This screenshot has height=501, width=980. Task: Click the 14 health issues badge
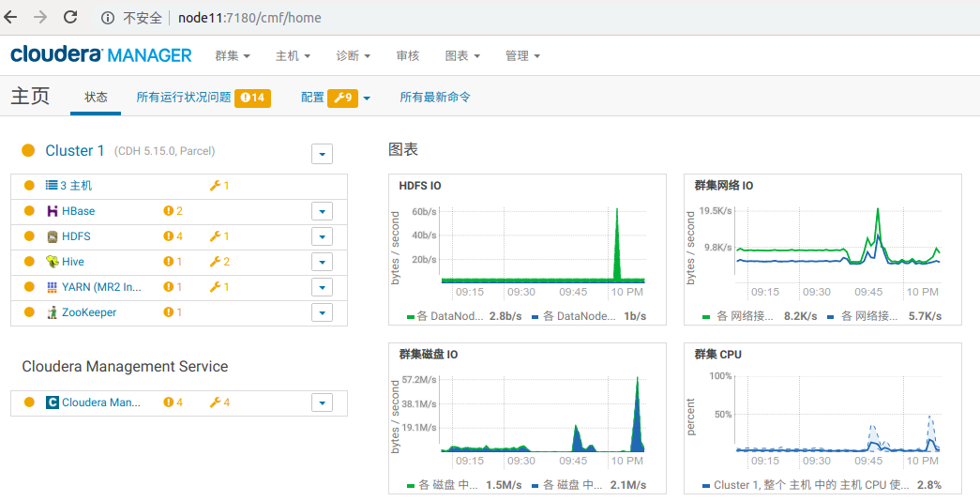pyautogui.click(x=252, y=98)
